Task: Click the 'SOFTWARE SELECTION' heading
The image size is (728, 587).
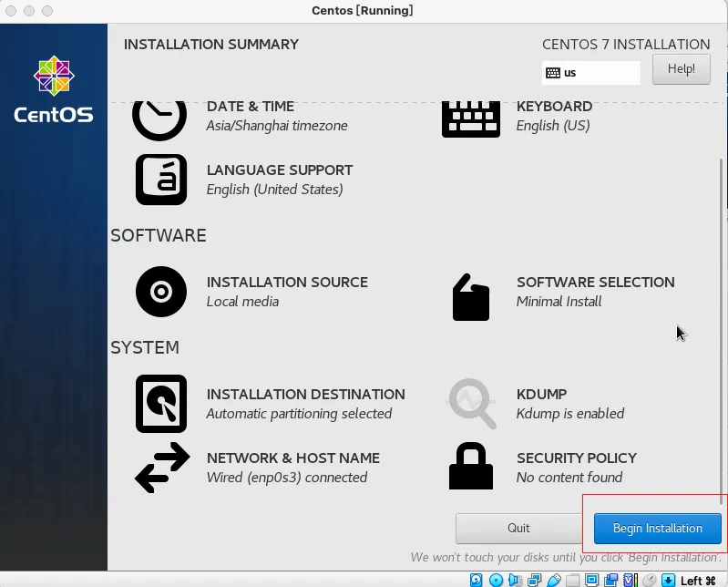Action: tap(596, 283)
